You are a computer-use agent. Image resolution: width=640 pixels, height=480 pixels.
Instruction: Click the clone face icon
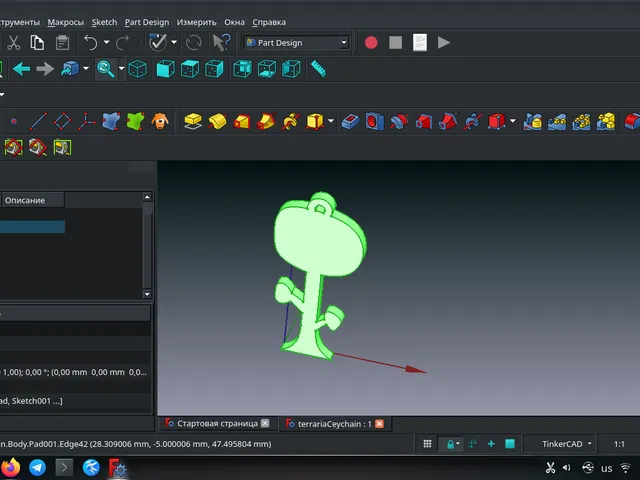coord(160,121)
